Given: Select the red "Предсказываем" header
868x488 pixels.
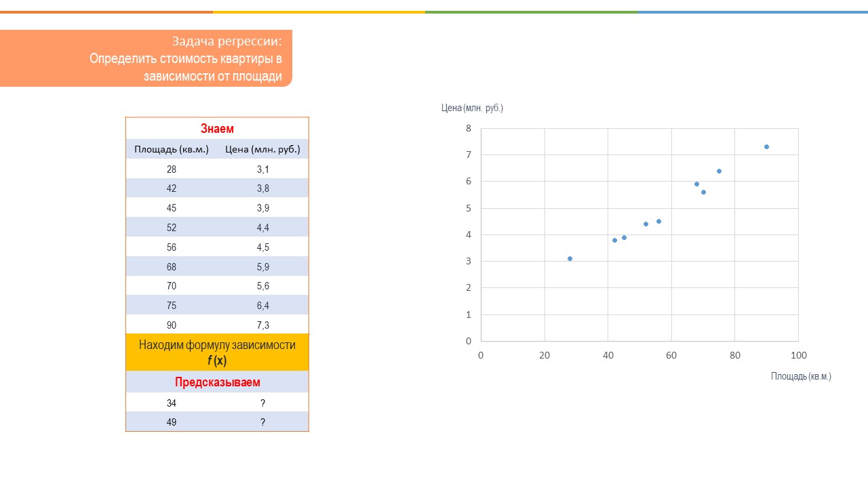Looking at the screenshot, I should pos(217,382).
